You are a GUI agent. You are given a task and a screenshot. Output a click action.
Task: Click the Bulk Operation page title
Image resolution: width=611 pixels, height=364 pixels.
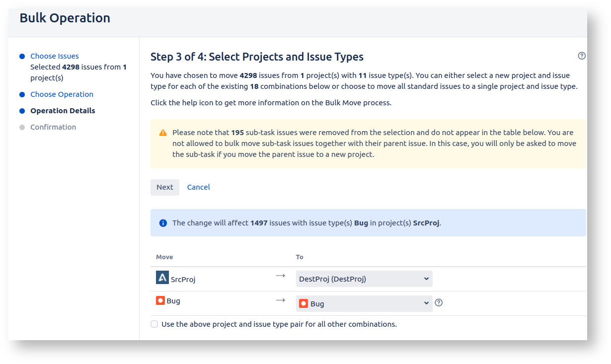(65, 18)
